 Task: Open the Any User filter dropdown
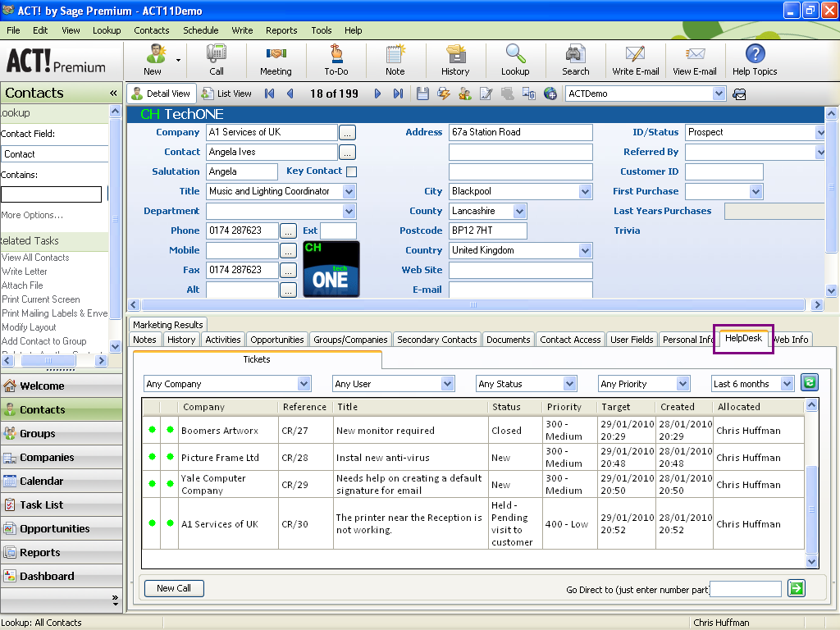pos(447,384)
